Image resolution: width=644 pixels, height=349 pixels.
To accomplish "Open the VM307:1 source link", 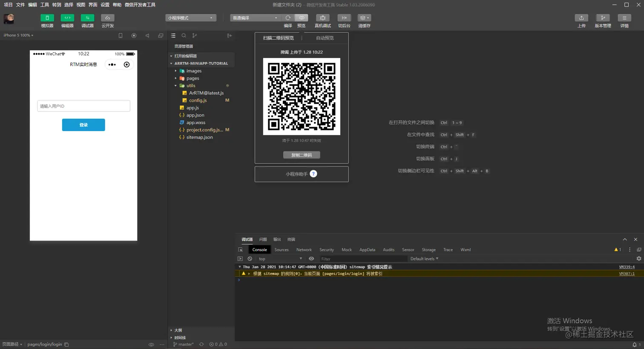I will (x=627, y=274).
